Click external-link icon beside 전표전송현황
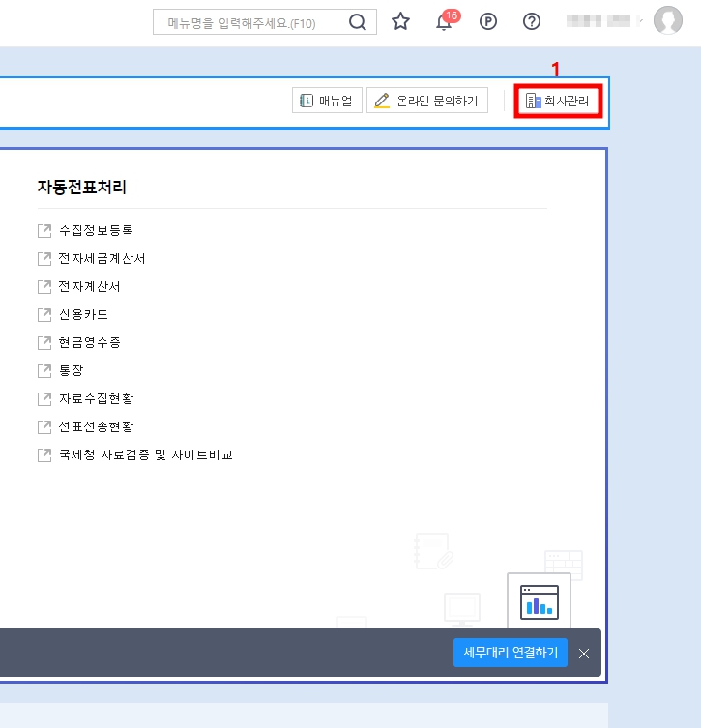Viewport: 701px width, 728px height. [44, 426]
